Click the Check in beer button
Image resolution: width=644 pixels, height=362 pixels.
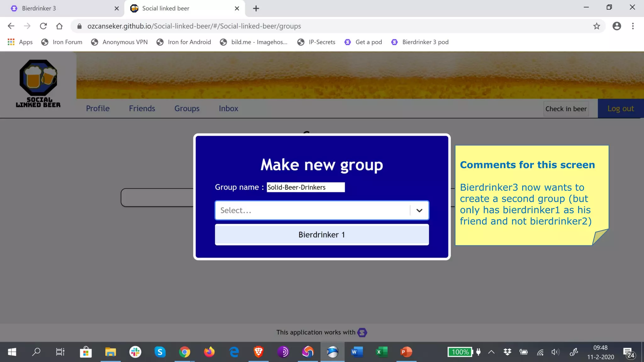566,109
